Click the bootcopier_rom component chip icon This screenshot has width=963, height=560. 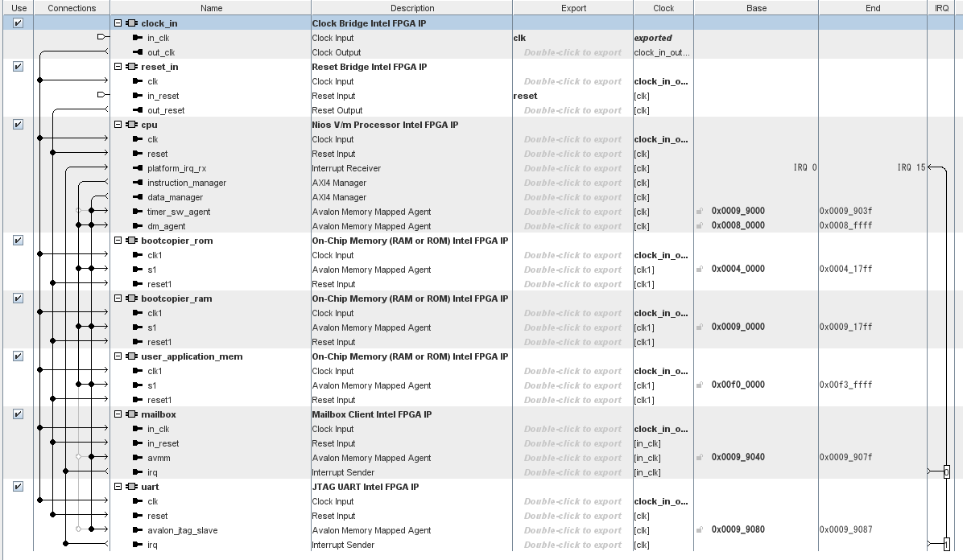(131, 241)
